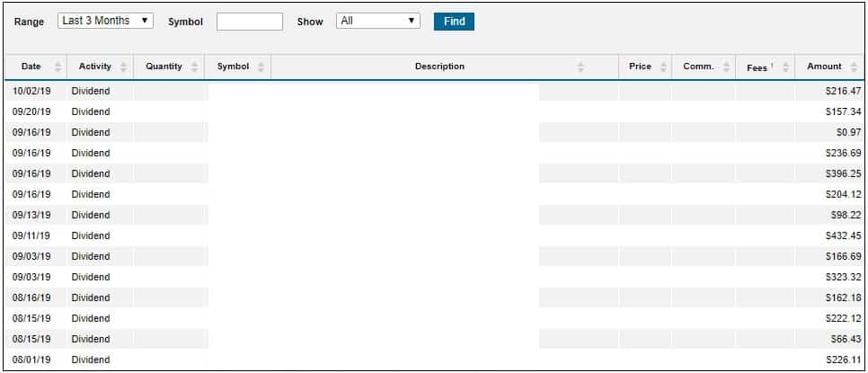Click the Dividend activity on 08/16/19 row

(x=91, y=298)
